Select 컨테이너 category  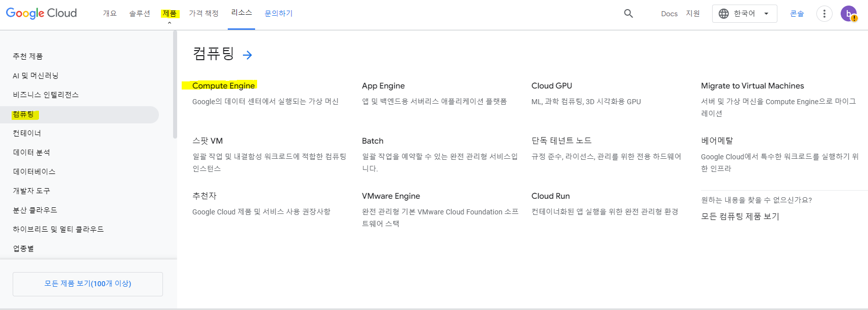(27, 133)
